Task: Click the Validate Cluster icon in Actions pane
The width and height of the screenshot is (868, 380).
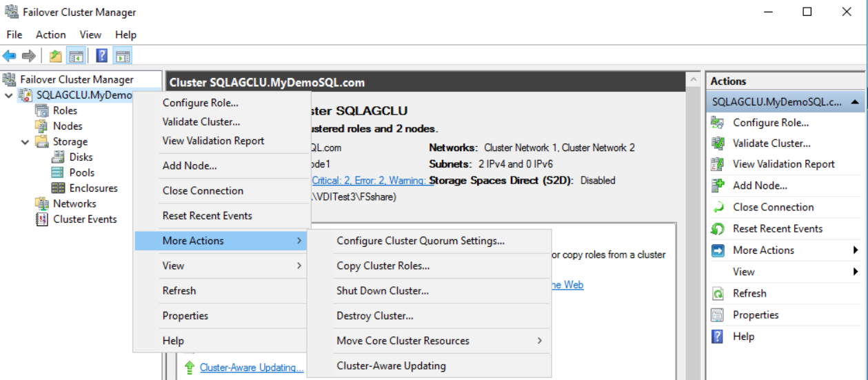Action: coord(718,143)
